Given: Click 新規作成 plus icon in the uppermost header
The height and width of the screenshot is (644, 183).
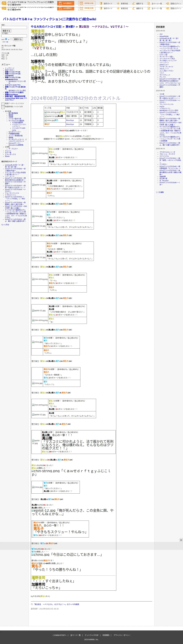Looking at the screenshot, I should pyautogui.click(x=118, y=4).
